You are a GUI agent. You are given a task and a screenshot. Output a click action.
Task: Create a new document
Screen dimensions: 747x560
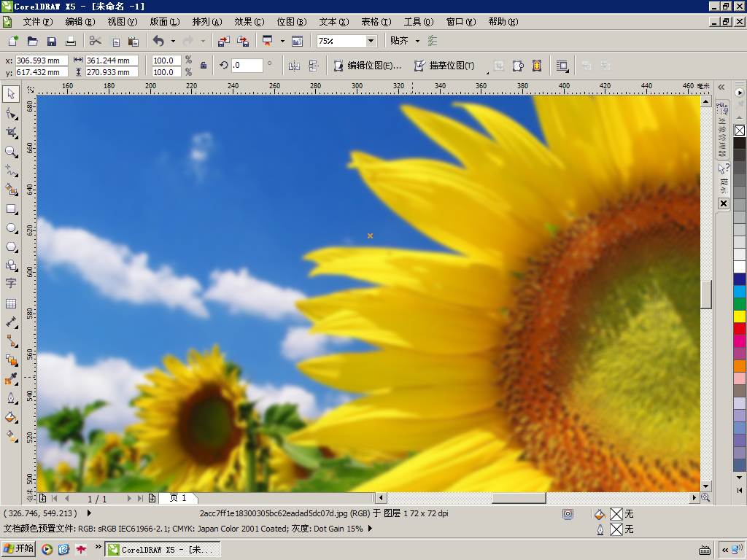click(13, 41)
